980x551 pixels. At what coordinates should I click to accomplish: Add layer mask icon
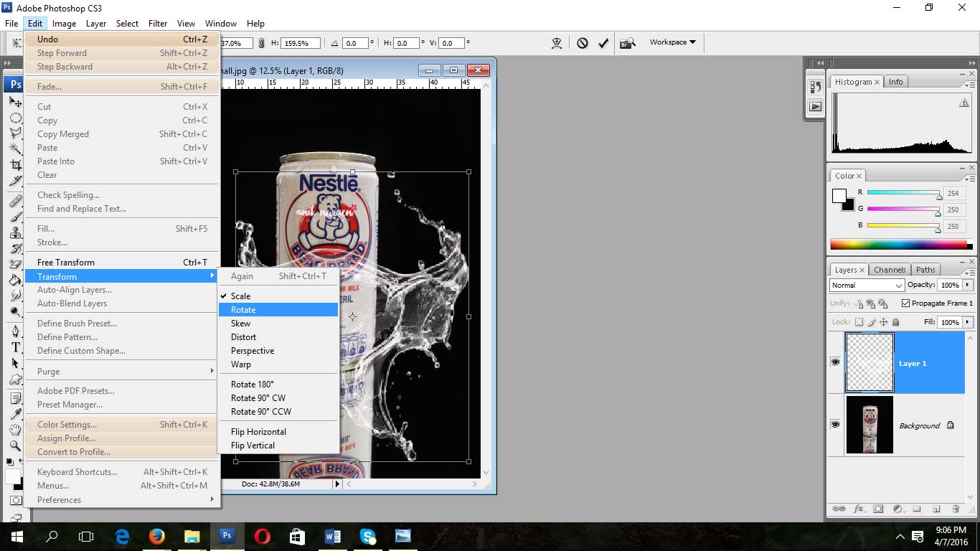coord(878,509)
